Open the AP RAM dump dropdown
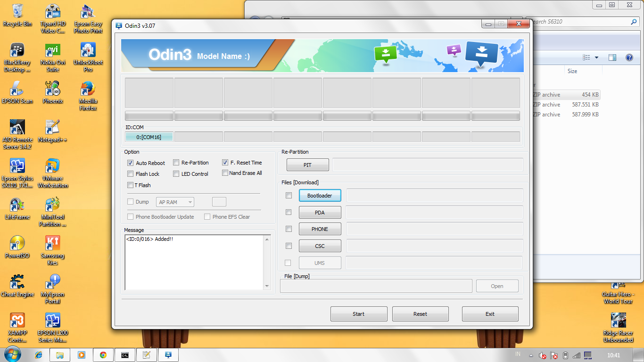The width and height of the screenshot is (644, 362). point(175,202)
